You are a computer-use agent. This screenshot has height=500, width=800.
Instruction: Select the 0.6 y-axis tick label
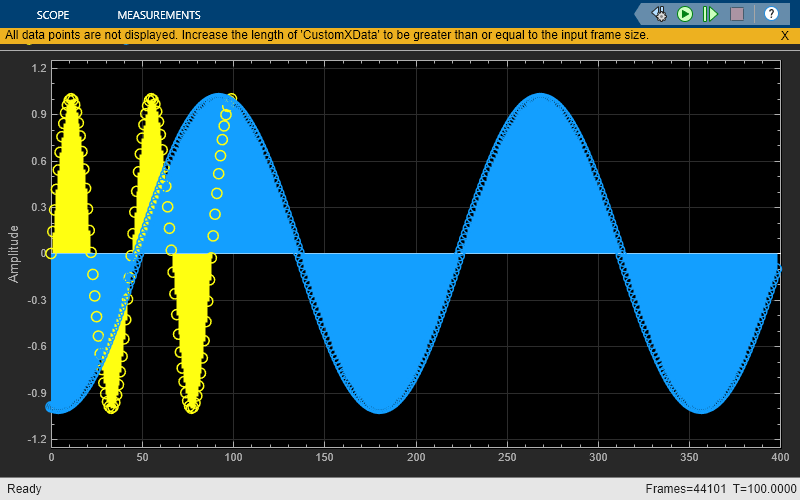tap(39, 161)
